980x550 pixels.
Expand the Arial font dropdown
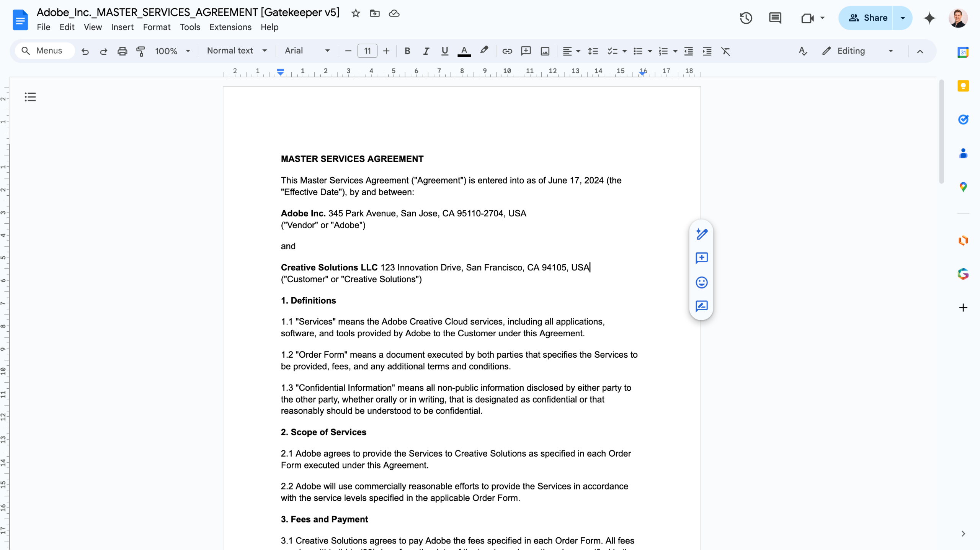tap(307, 51)
